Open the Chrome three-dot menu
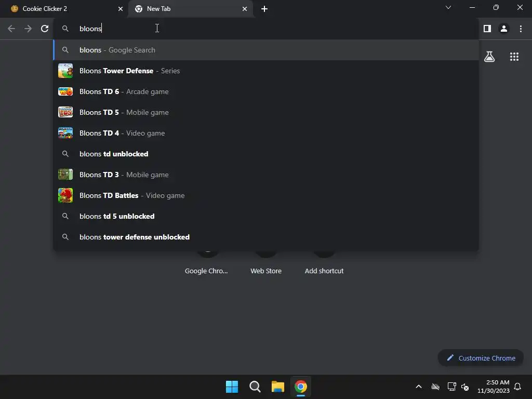This screenshot has width=532, height=399. click(521, 29)
